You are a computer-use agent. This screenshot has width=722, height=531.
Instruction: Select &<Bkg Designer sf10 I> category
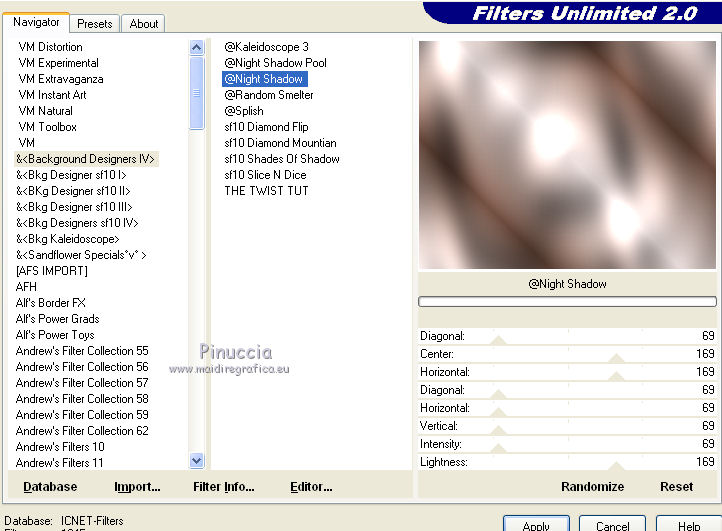tap(71, 175)
